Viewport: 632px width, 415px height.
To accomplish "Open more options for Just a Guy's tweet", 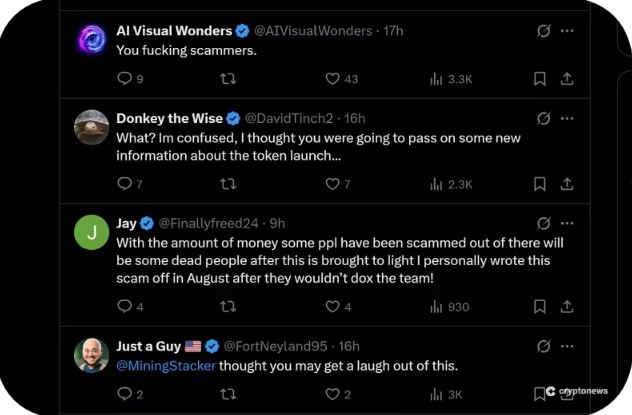I will pyautogui.click(x=567, y=346).
